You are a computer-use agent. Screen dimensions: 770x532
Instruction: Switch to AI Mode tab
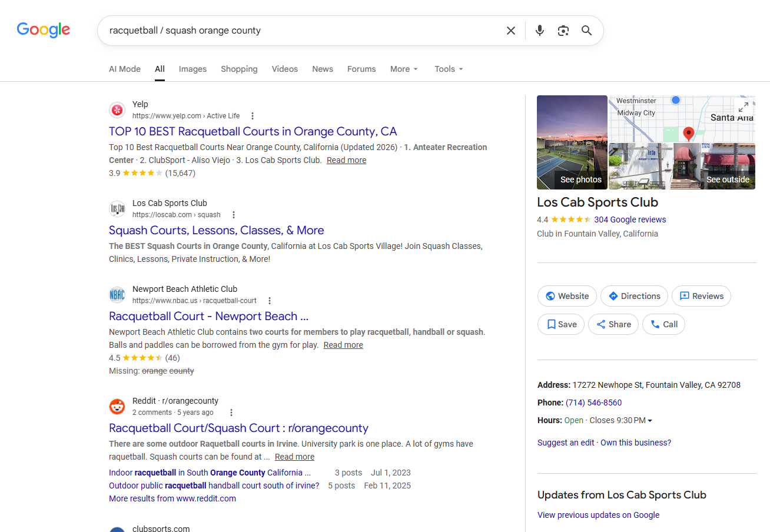(x=125, y=69)
